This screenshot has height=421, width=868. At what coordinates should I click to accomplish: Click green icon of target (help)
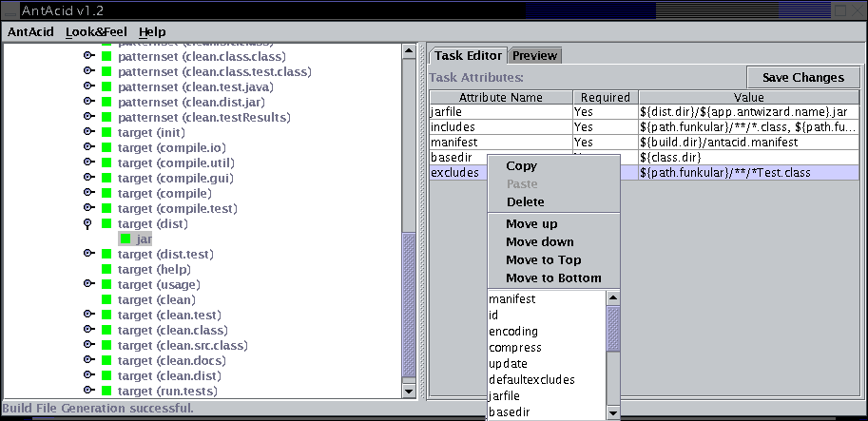(x=106, y=270)
